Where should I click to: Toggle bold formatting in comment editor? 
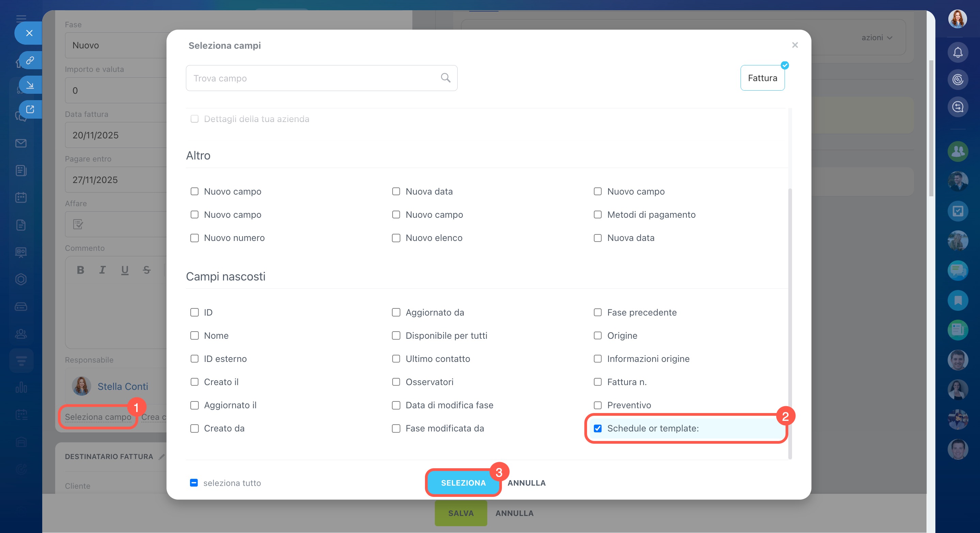(80, 270)
